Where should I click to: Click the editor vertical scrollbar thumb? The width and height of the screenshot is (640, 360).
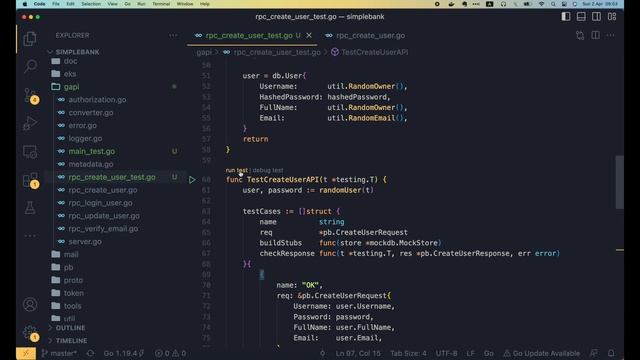(x=620, y=182)
